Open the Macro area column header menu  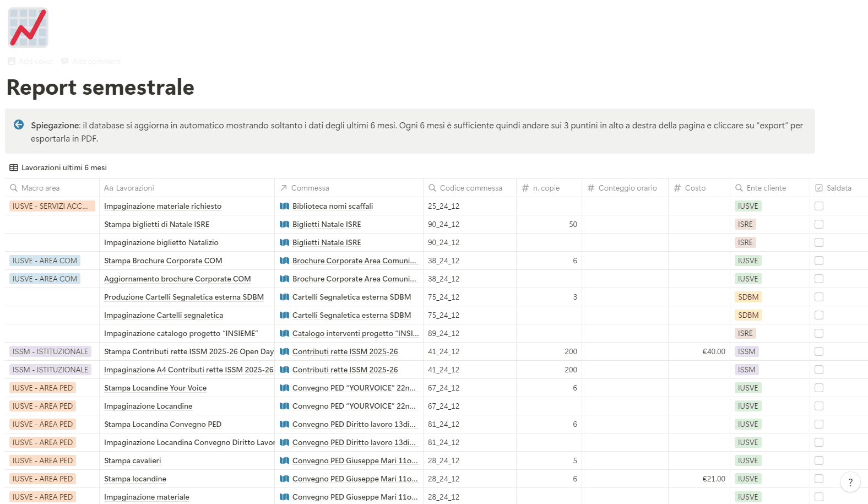click(52, 188)
